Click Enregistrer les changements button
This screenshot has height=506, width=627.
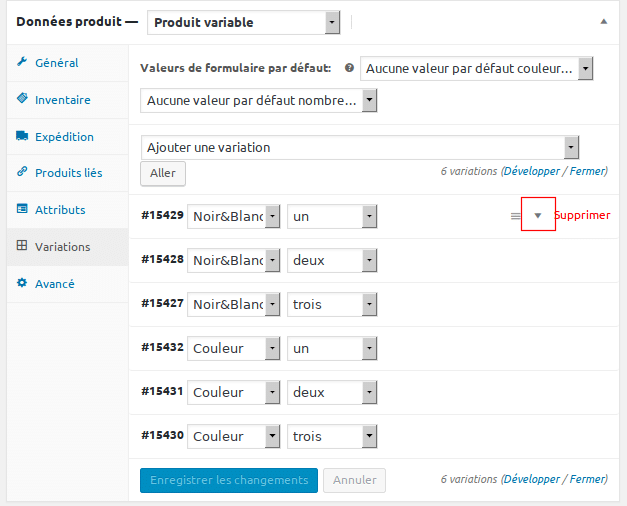click(x=229, y=480)
